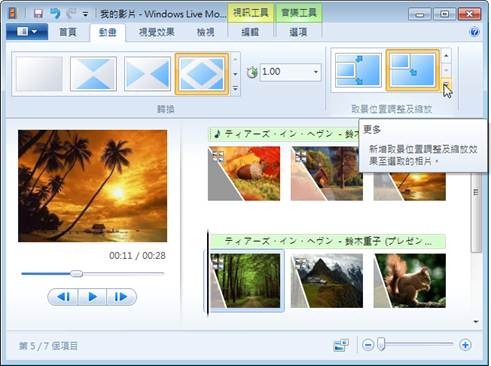Open the blue application menu button

click(27, 32)
